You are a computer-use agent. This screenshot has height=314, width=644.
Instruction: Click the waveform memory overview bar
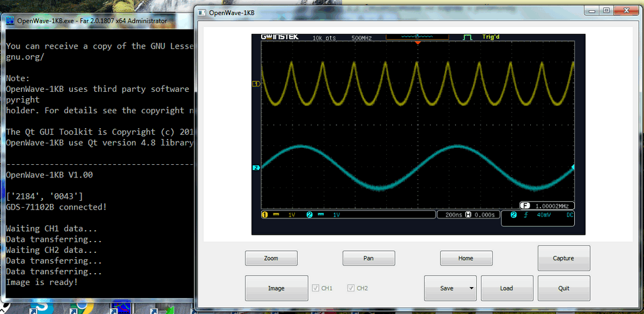417,38
